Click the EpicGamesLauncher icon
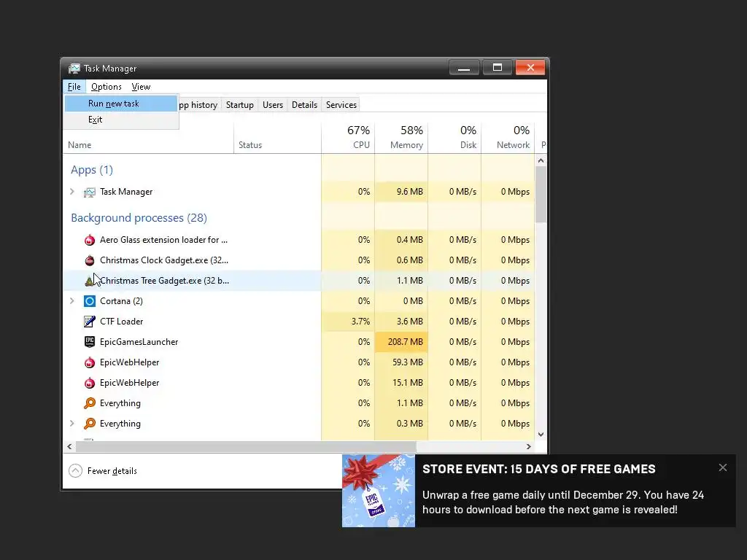The width and height of the screenshot is (747, 560). (90, 342)
